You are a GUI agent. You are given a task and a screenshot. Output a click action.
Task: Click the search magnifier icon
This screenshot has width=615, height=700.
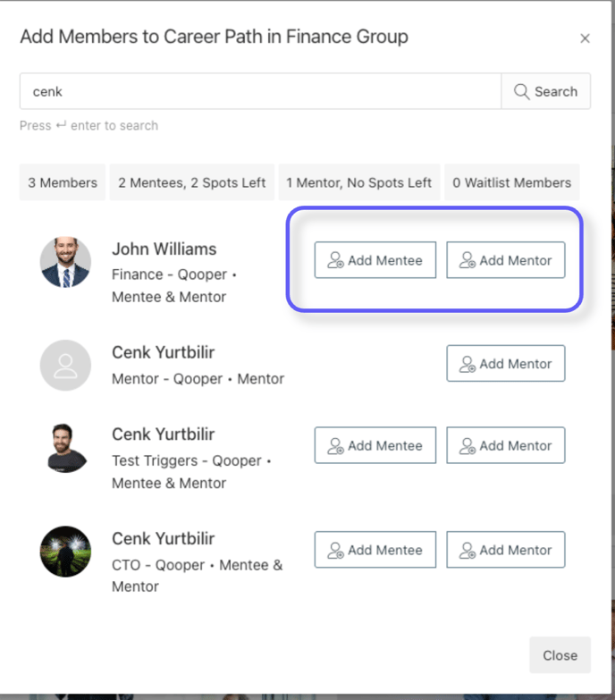coord(522,91)
